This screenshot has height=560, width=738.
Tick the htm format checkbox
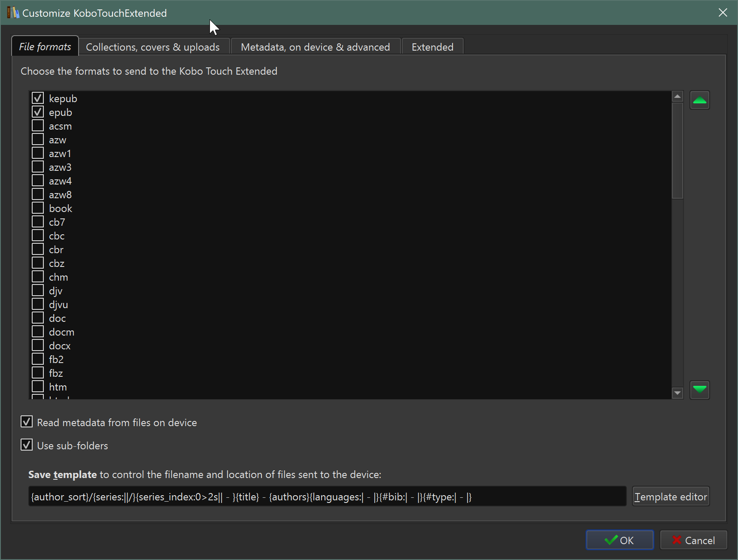point(38,387)
